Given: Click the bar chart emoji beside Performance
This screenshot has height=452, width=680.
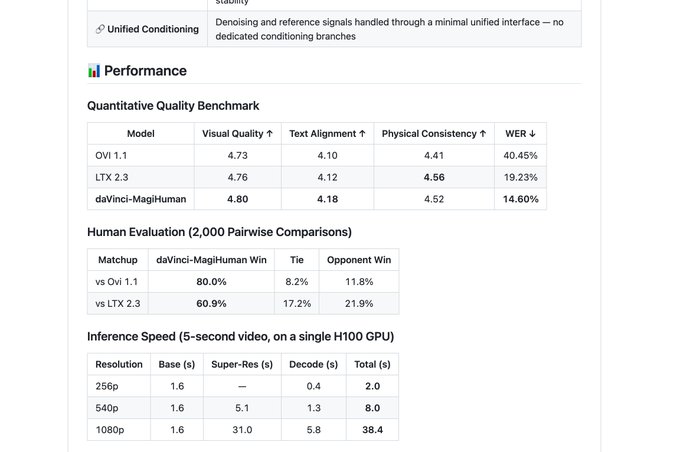Looking at the screenshot, I should (x=94, y=71).
